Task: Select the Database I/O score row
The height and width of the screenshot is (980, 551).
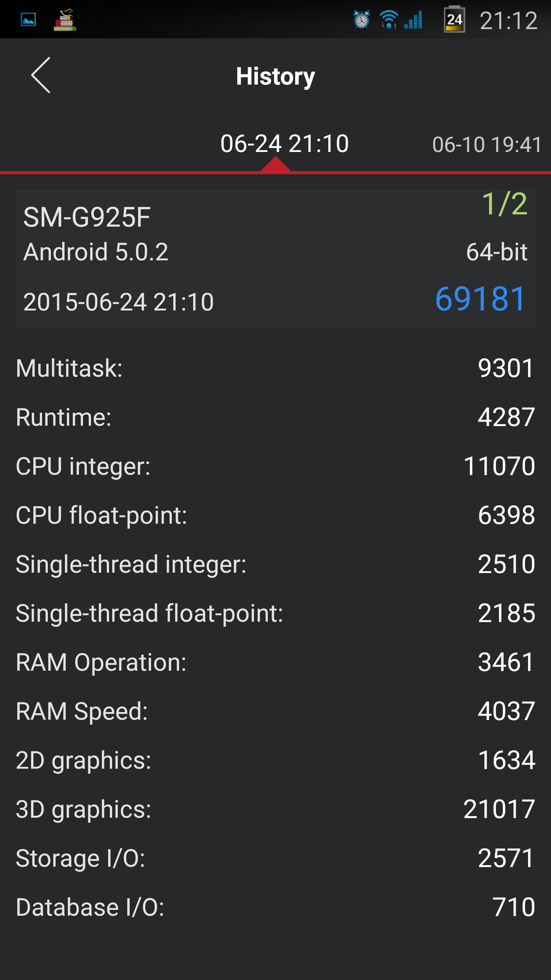Action: [275, 907]
